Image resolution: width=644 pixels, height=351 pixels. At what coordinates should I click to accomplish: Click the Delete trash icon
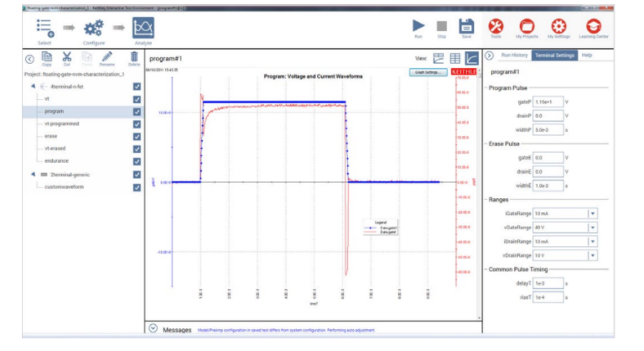(134, 57)
